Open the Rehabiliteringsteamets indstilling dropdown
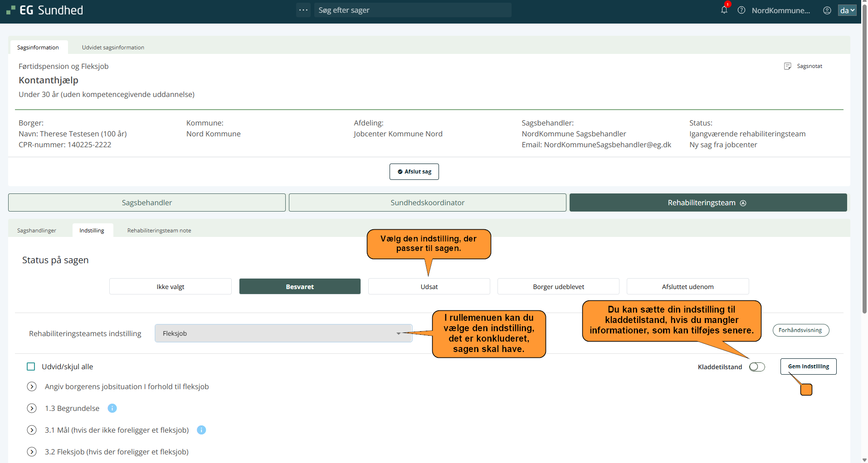Viewport: 868px width, 463px height. pos(283,333)
